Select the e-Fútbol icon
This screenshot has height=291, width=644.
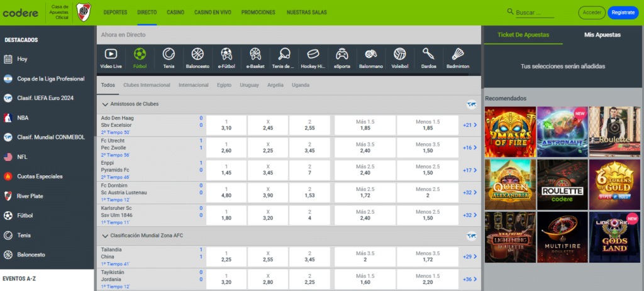(226, 54)
